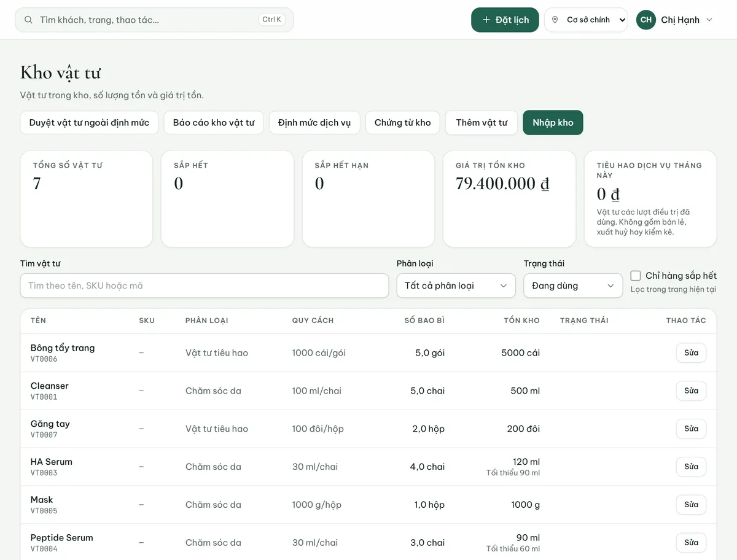
Task: Click the Cleanser item name
Action: (50, 386)
